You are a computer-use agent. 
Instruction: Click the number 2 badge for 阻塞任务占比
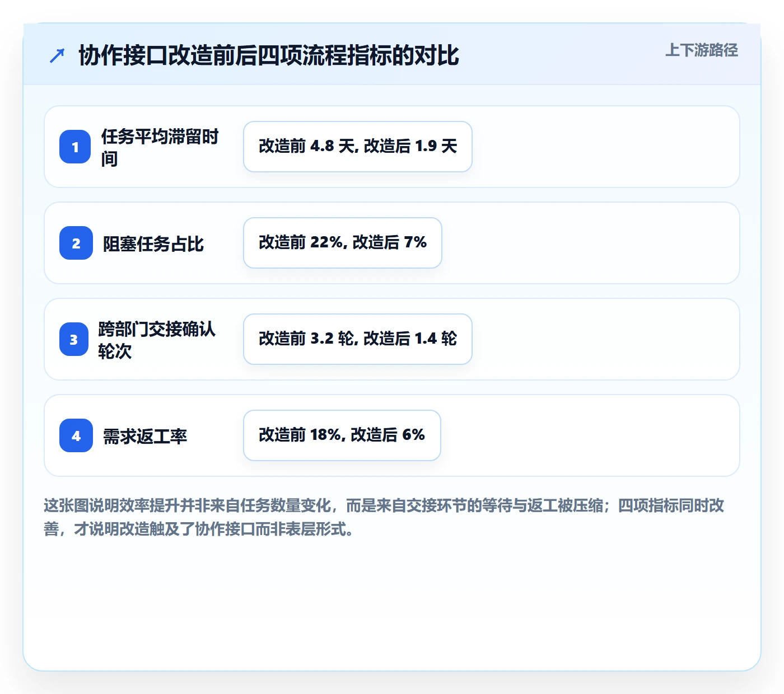tap(76, 243)
